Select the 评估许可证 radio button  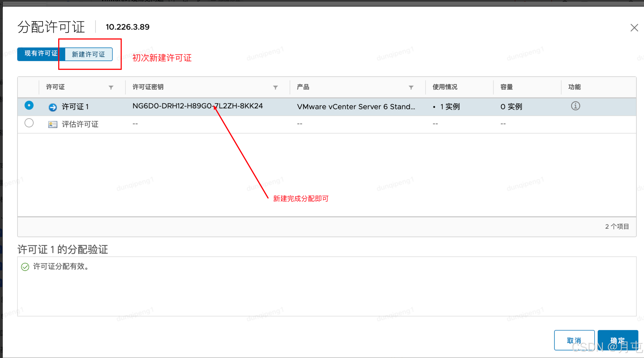pyautogui.click(x=29, y=123)
